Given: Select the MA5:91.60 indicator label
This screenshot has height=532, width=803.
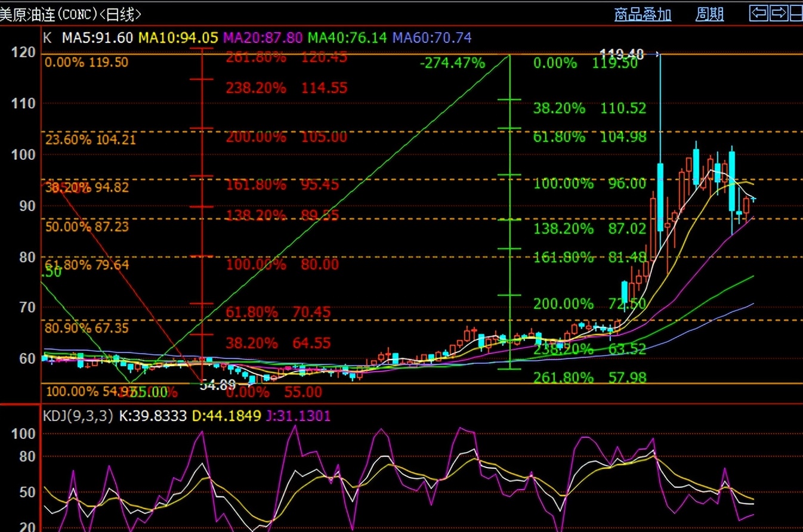Looking at the screenshot, I should 98,38.
